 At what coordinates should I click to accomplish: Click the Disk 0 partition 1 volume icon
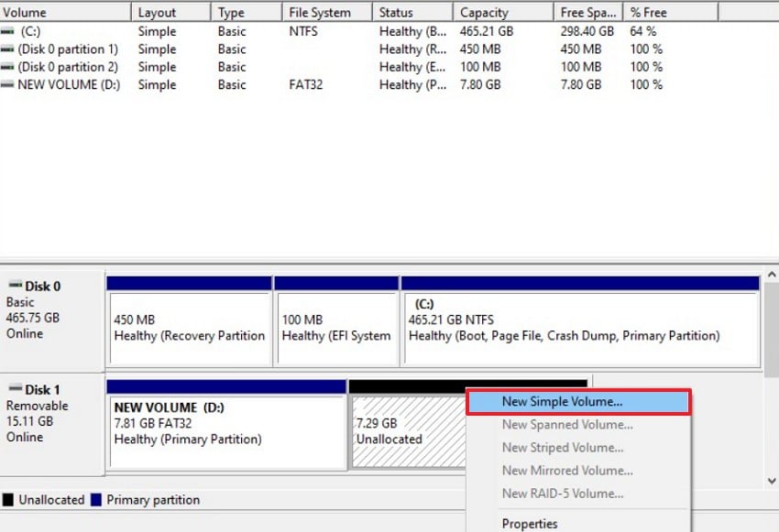pos(9,49)
